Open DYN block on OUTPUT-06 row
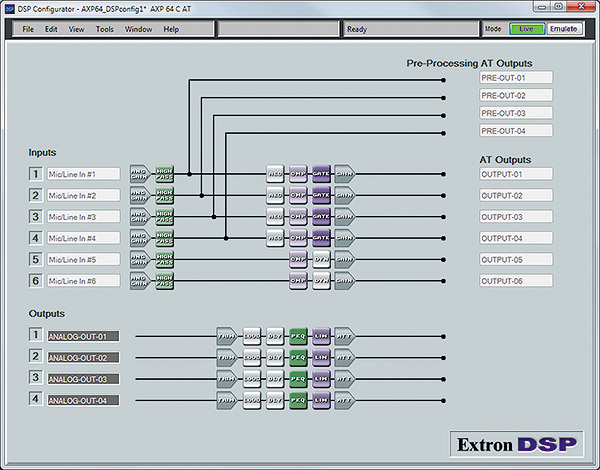Image resolution: width=600 pixels, height=470 pixels. point(321,281)
